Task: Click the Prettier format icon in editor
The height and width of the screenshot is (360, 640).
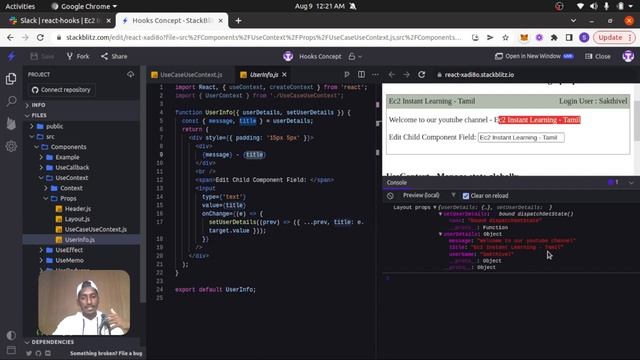Action: pos(347,74)
